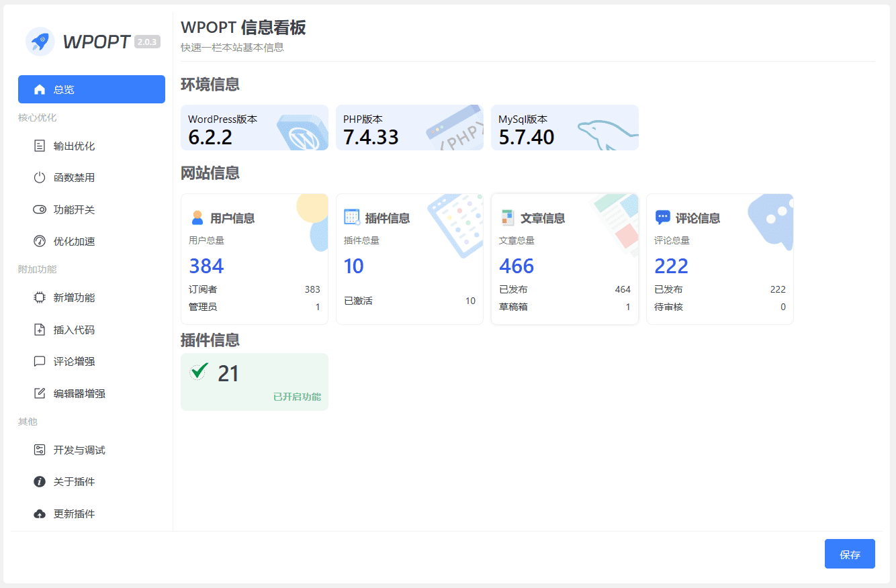Click the chat bubble icon in 评论信息 card
896x588 pixels.
[x=662, y=217]
